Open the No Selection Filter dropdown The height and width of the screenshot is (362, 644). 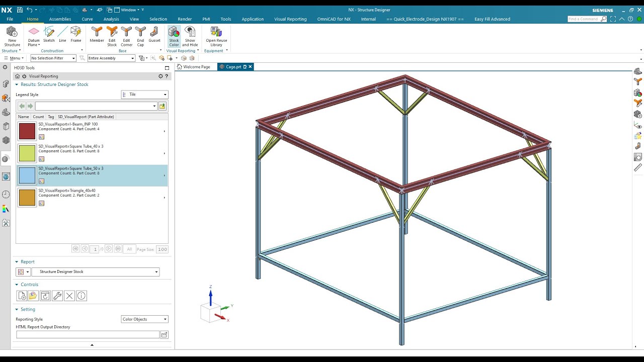point(53,58)
